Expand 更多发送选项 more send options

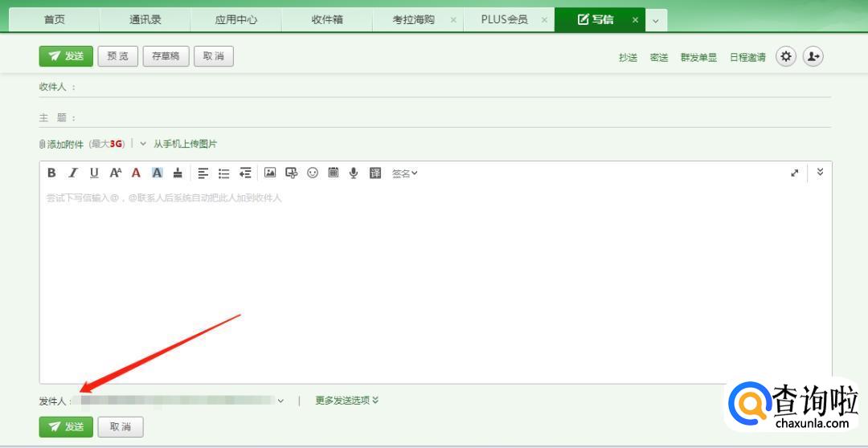(x=347, y=401)
